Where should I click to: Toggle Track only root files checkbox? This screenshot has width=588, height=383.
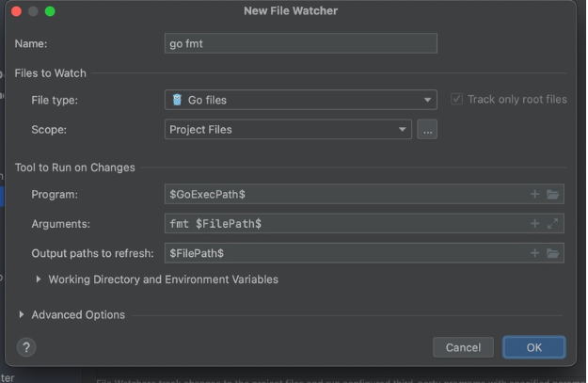(457, 99)
